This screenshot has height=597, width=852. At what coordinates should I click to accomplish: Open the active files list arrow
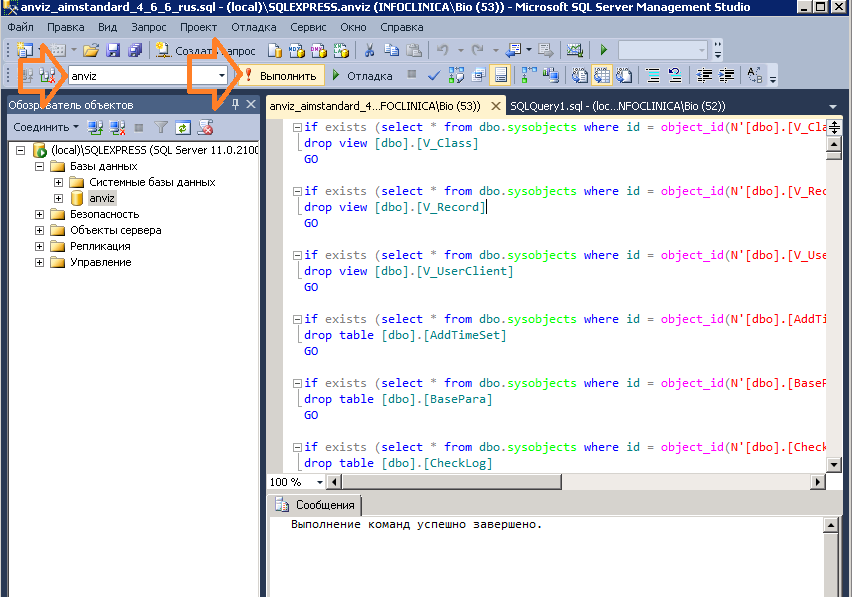(832, 106)
